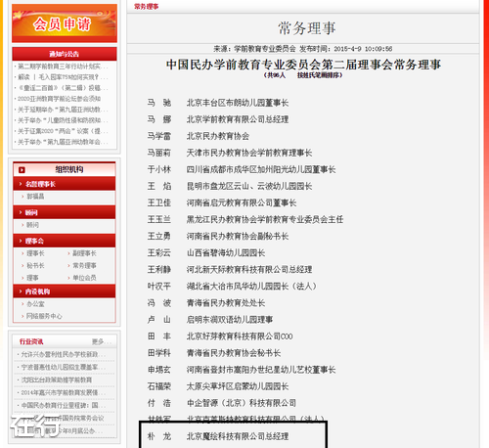
Task: Open the 秘书长 link
Action: click(x=35, y=266)
